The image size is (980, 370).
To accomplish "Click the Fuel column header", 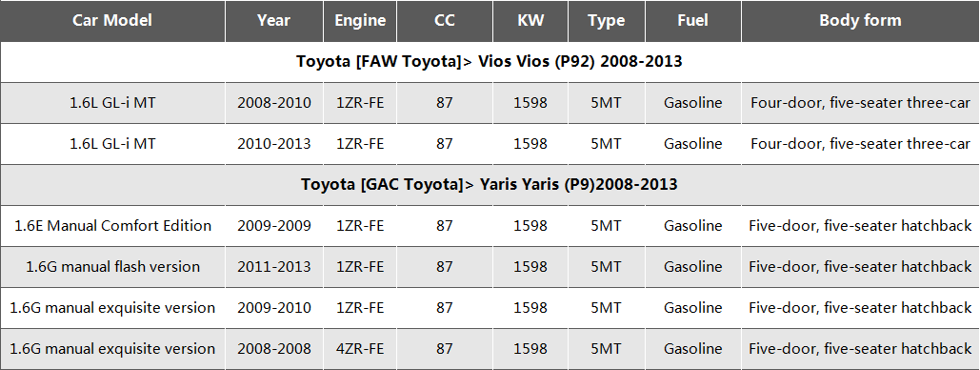I will [692, 20].
